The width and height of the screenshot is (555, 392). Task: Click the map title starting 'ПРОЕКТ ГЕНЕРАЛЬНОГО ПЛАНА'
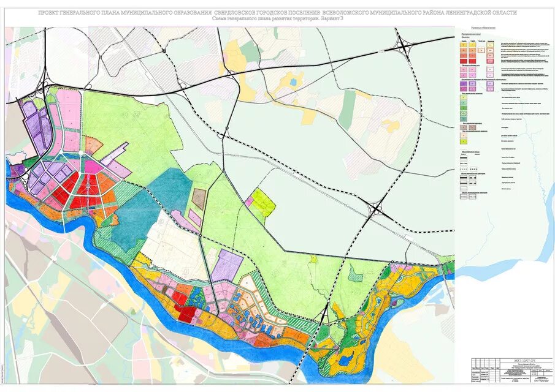(x=277, y=13)
